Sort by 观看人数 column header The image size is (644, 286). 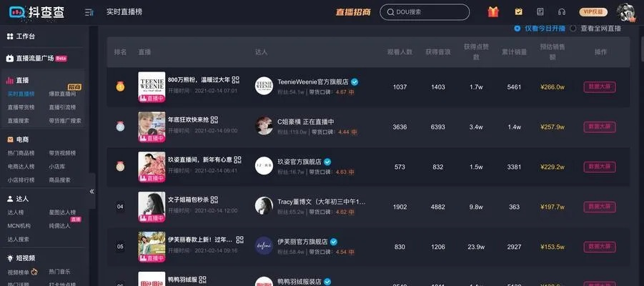click(400, 52)
